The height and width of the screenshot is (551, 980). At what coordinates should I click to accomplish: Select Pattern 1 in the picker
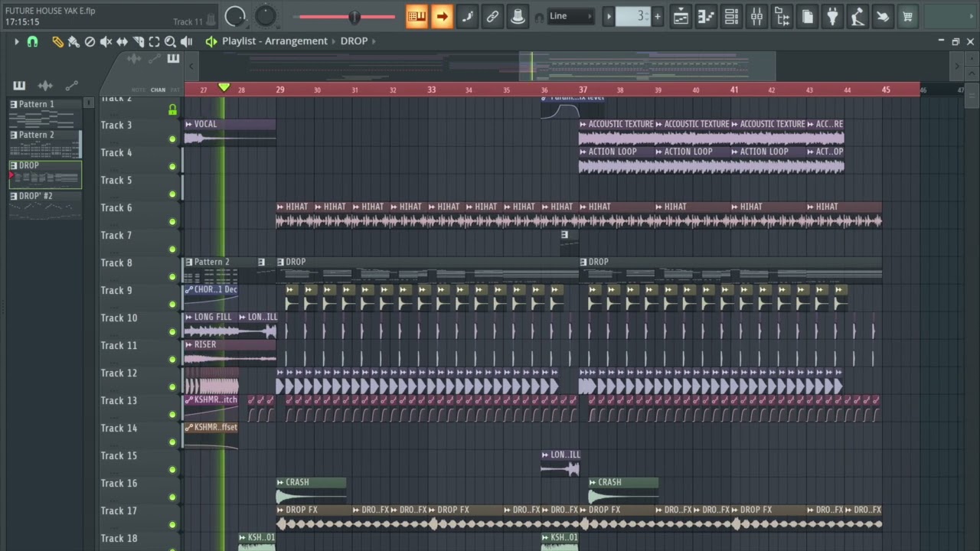point(44,113)
